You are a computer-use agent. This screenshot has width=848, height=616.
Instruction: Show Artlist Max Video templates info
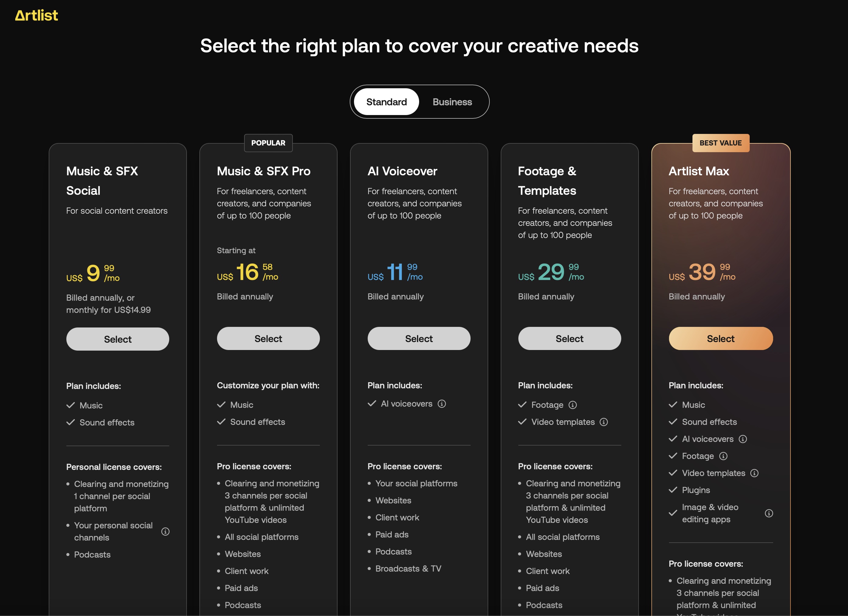[x=755, y=473]
